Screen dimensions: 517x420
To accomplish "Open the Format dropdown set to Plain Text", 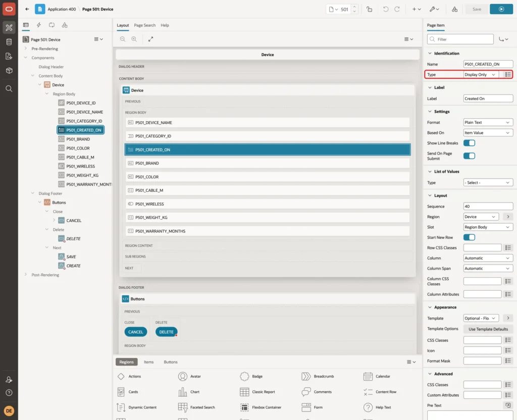I will click(488, 122).
